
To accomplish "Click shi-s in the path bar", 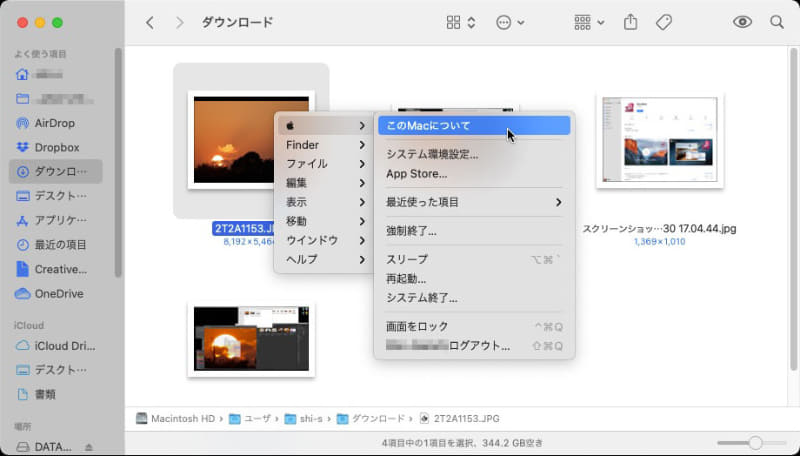I will click(x=304, y=419).
